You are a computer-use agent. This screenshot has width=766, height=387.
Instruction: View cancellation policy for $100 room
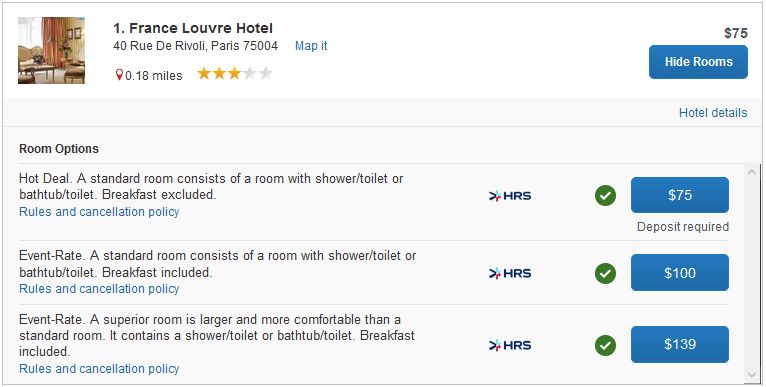pos(99,289)
